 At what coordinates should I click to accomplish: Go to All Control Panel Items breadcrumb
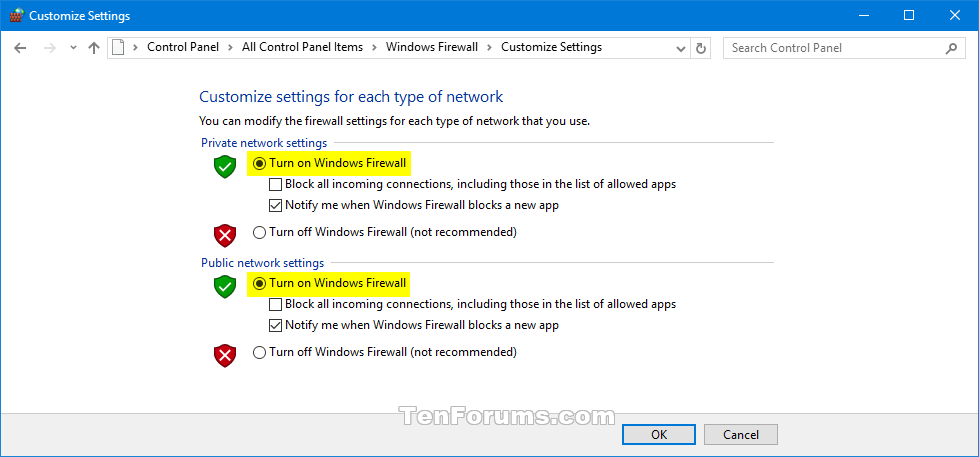point(302,47)
